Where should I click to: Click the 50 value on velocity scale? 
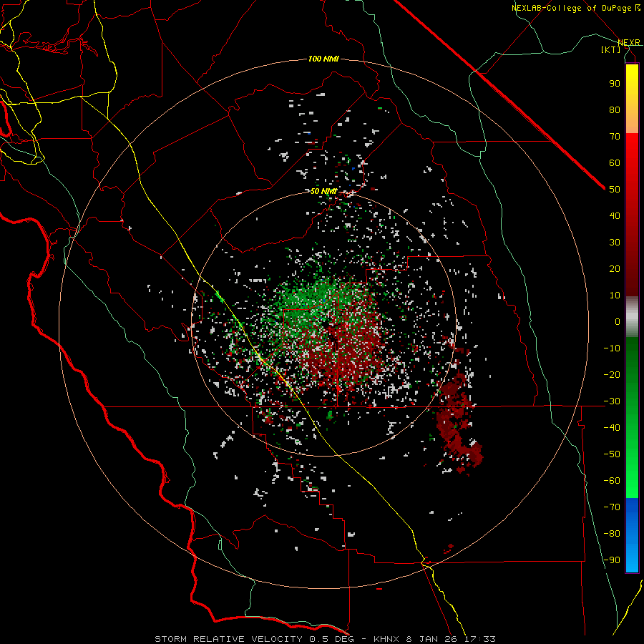click(615, 190)
